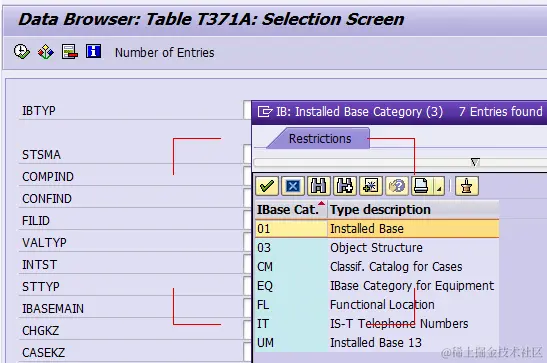The image size is (547, 363).
Task: Expand the restrictions triangle toggle
Action: tap(475, 162)
